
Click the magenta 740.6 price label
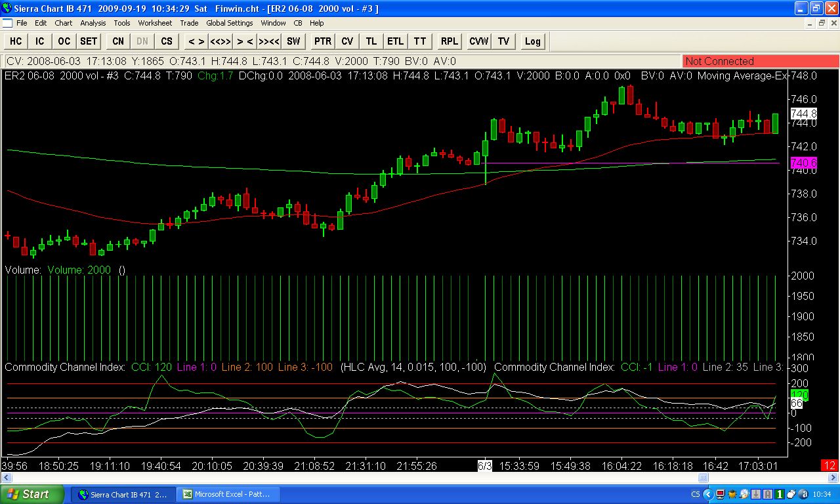[803, 163]
